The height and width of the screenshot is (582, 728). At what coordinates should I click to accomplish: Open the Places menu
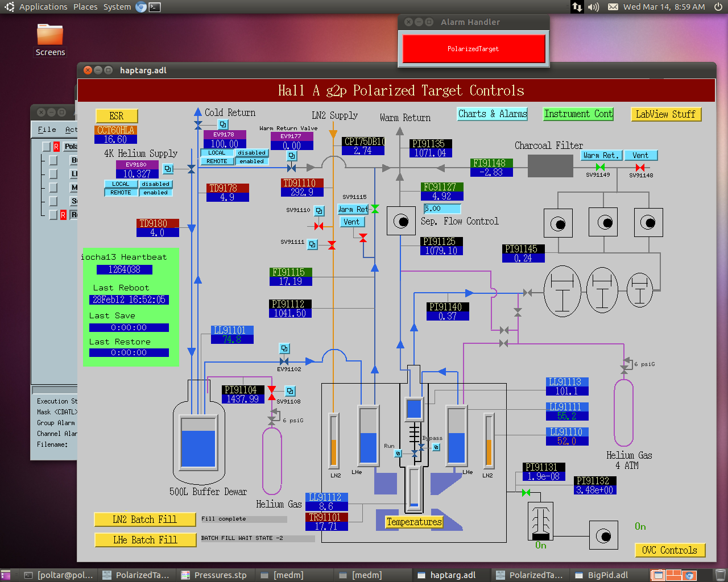pos(85,7)
